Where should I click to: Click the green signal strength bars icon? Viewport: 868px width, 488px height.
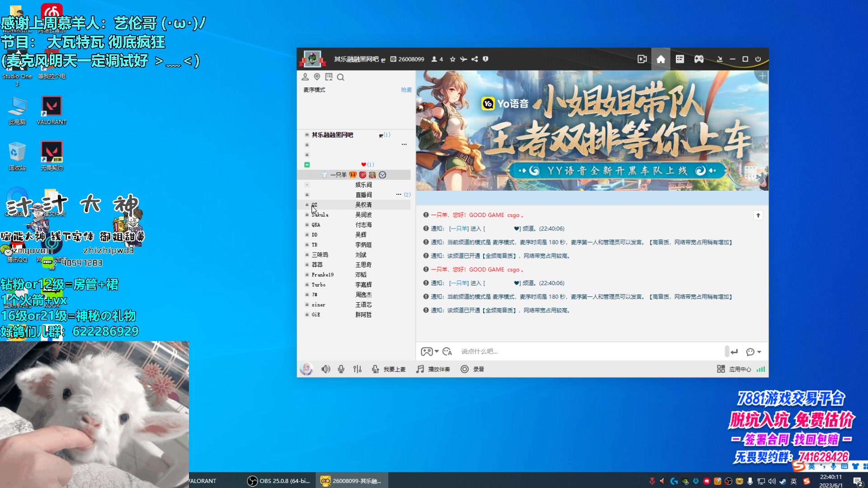(761, 369)
